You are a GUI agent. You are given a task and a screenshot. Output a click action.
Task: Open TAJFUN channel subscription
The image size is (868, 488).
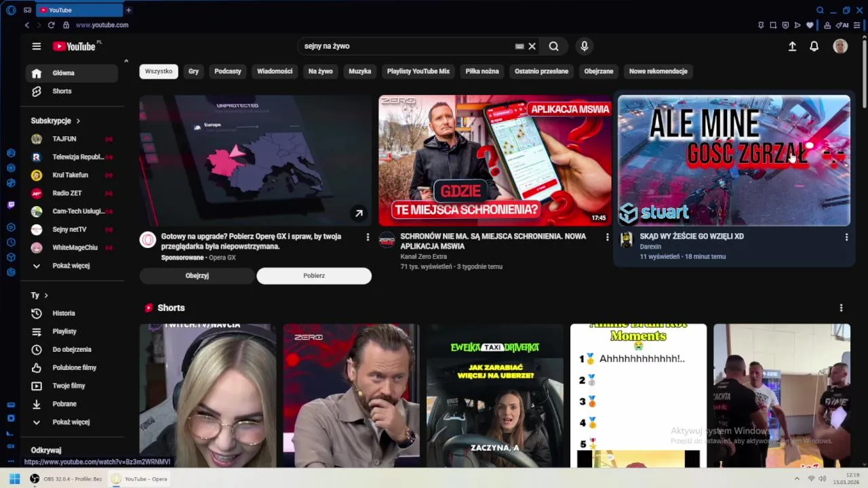tap(72, 139)
